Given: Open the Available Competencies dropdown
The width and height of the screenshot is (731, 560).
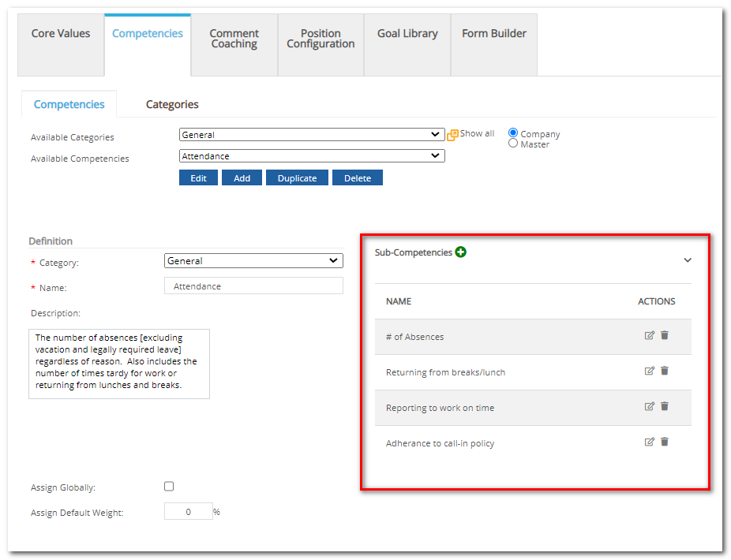Looking at the screenshot, I should coord(312,156).
